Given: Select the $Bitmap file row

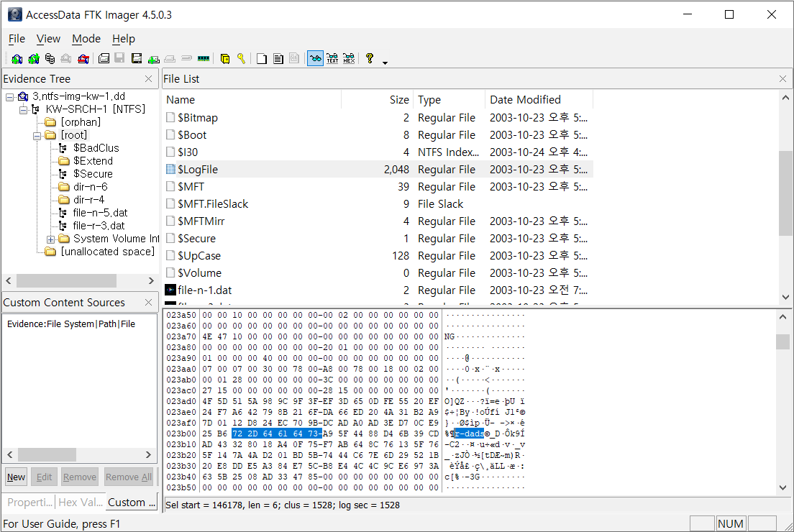Looking at the screenshot, I should click(x=378, y=117).
